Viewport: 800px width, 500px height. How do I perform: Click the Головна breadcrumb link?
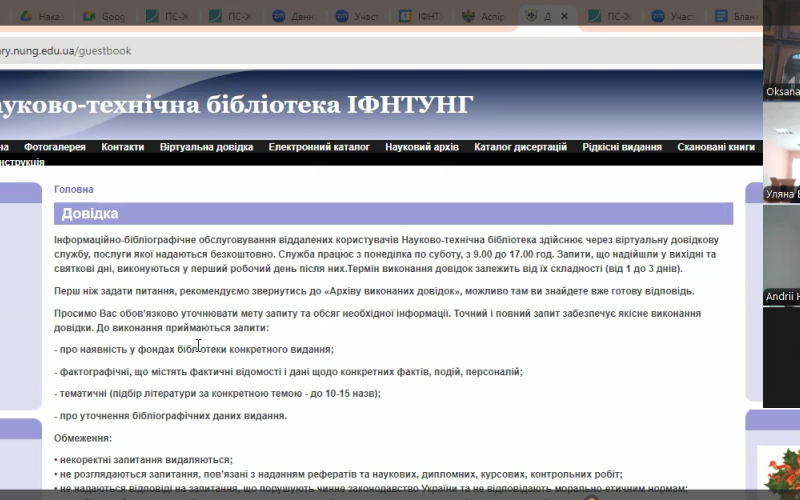click(73, 189)
